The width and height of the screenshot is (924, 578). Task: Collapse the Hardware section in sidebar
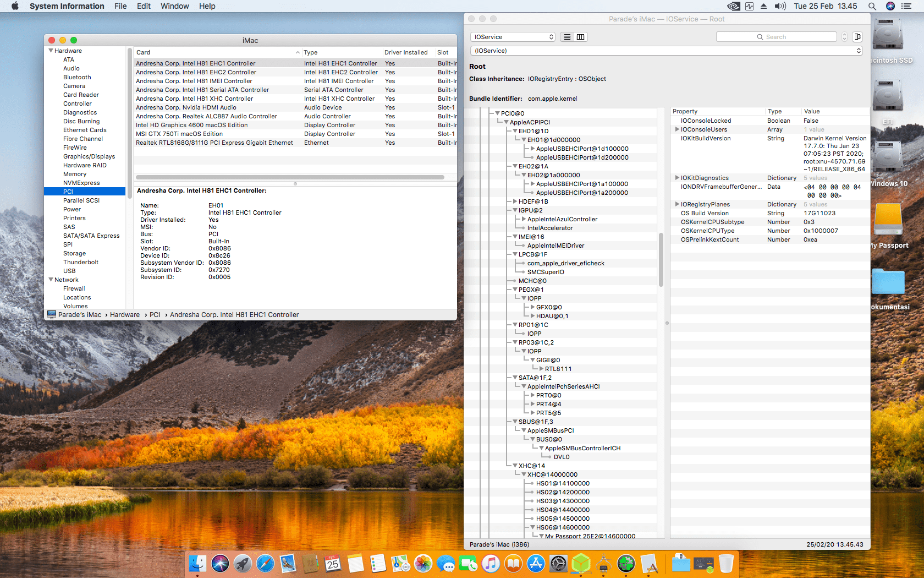[51, 51]
